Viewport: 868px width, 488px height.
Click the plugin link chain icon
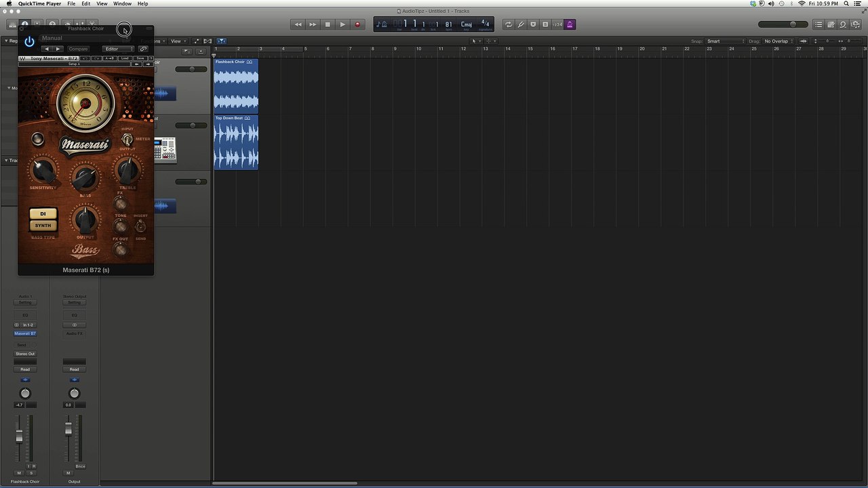(x=143, y=49)
